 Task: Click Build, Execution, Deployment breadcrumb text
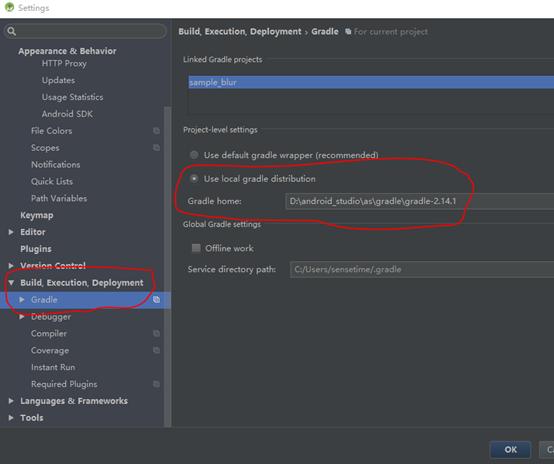point(240,31)
